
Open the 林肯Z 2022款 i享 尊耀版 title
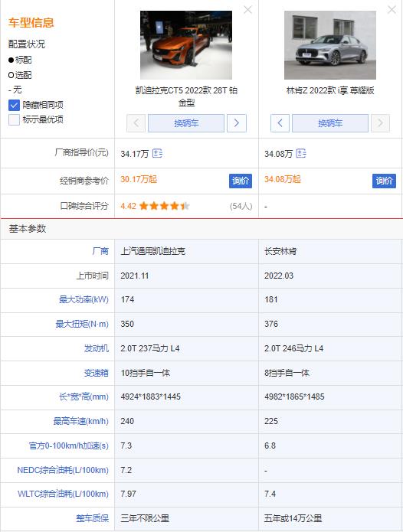pos(330,90)
